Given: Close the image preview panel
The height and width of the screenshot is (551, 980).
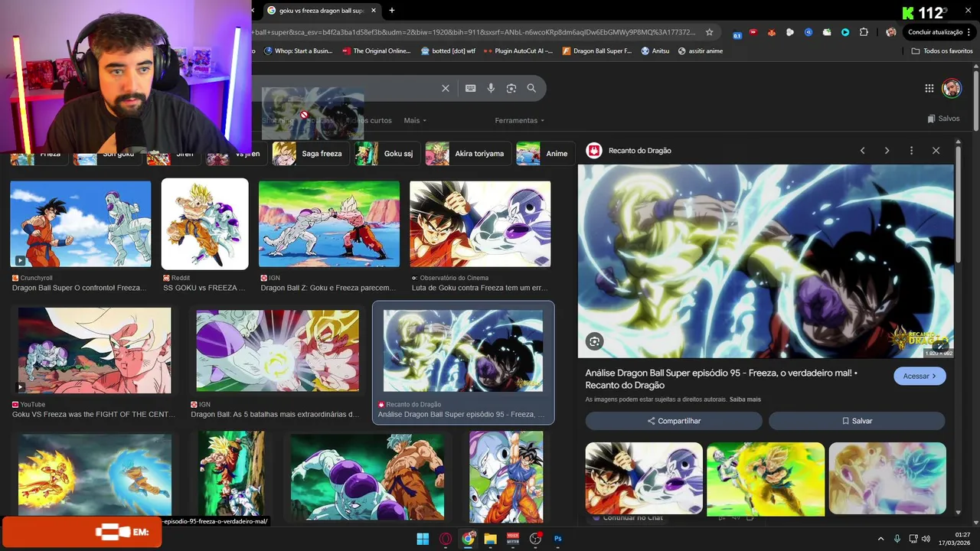Looking at the screenshot, I should pos(936,151).
